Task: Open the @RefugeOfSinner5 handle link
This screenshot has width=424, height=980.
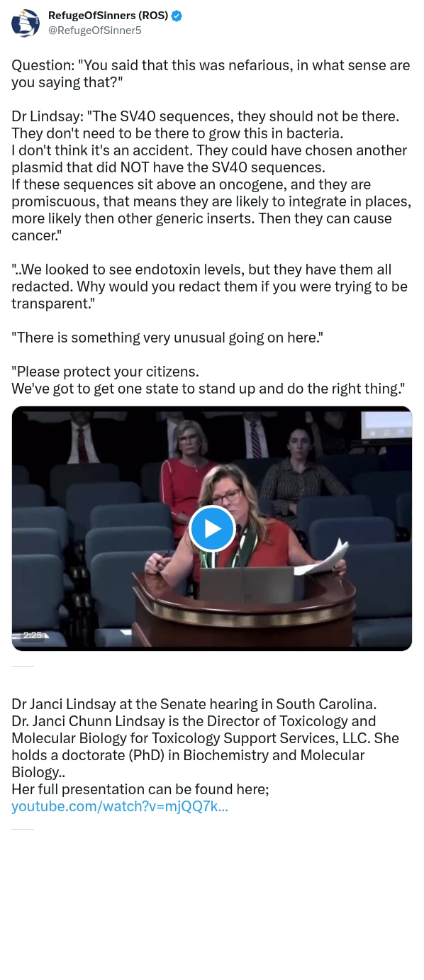Action: tap(95, 30)
